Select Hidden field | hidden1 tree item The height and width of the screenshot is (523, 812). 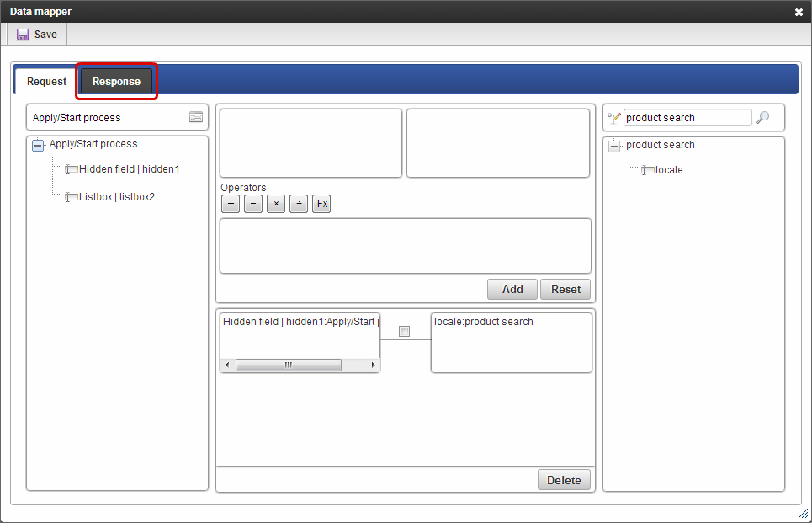point(129,169)
